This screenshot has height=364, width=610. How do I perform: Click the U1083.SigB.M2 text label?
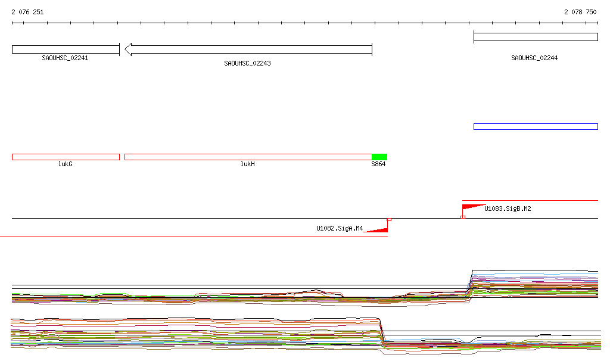pos(508,209)
